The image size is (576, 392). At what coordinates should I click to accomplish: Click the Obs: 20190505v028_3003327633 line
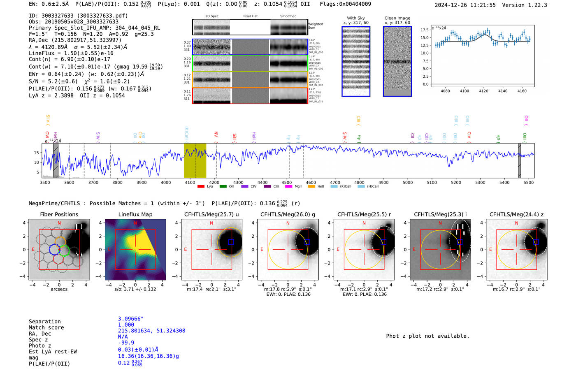(74, 22)
